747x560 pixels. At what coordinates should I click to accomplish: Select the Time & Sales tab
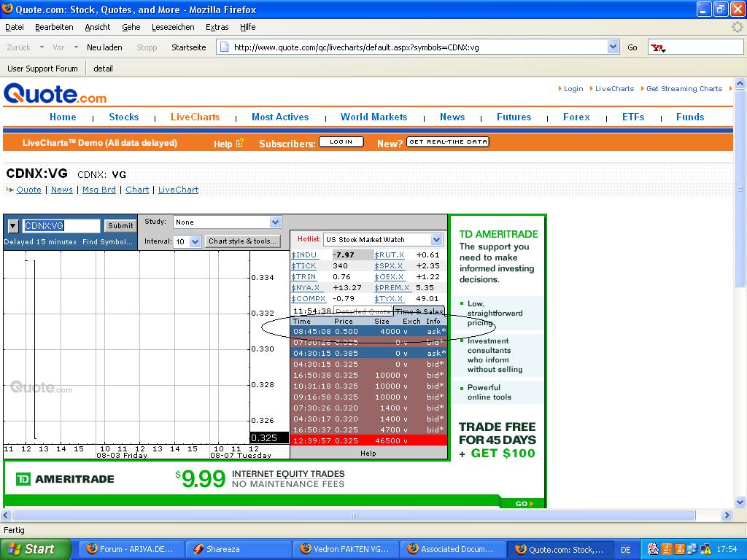419,311
